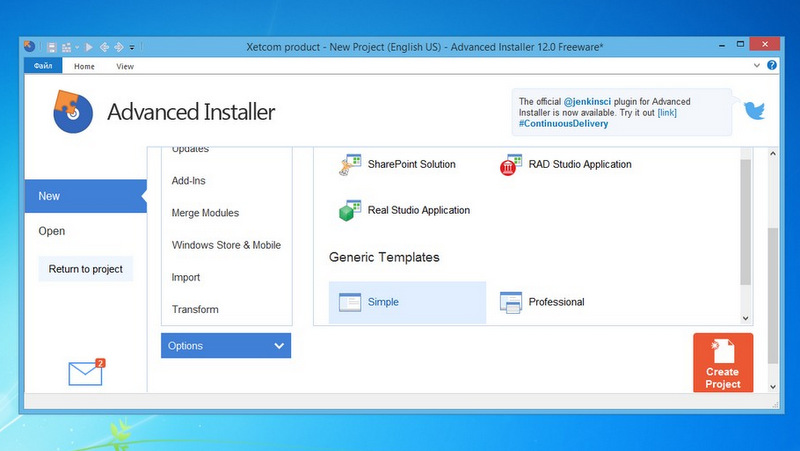Click the Real Studio Application icon
Screen dimensions: 800x451
click(350, 210)
